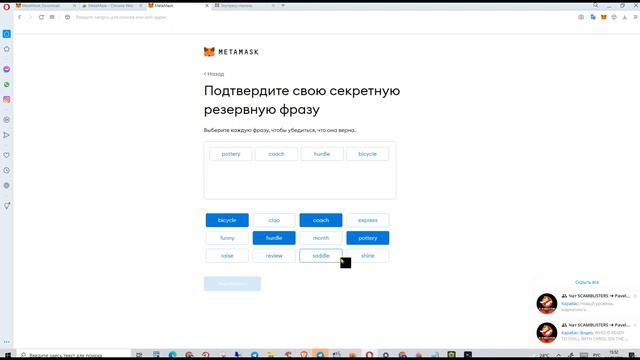640x360 pixels.
Task: Open the Easy setup menu icon
Action: 635,17
